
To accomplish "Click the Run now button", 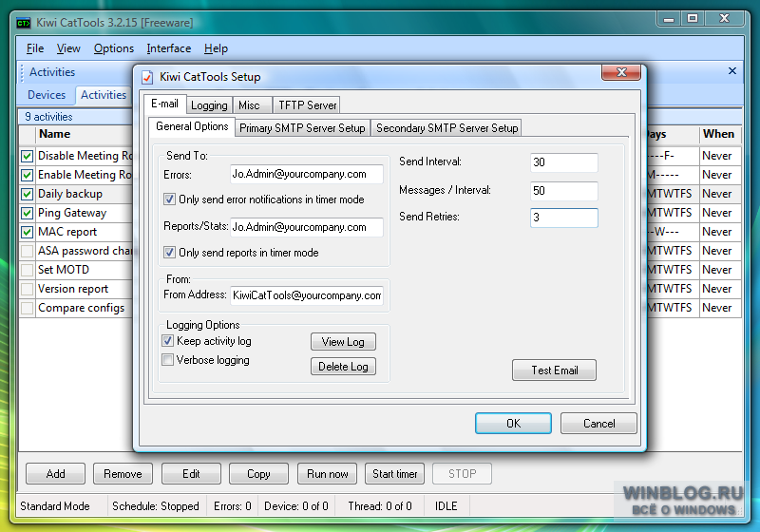I will [327, 474].
